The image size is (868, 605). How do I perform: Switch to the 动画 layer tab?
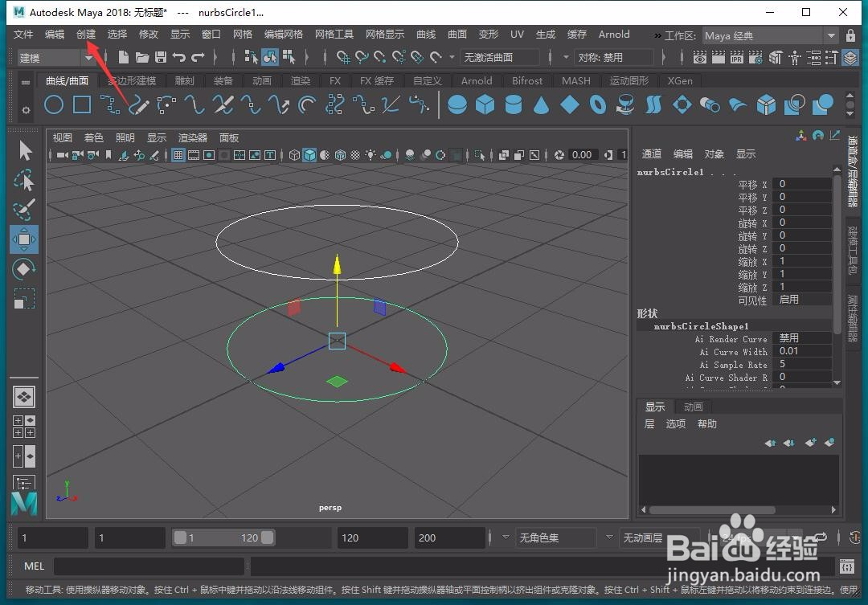click(x=693, y=407)
